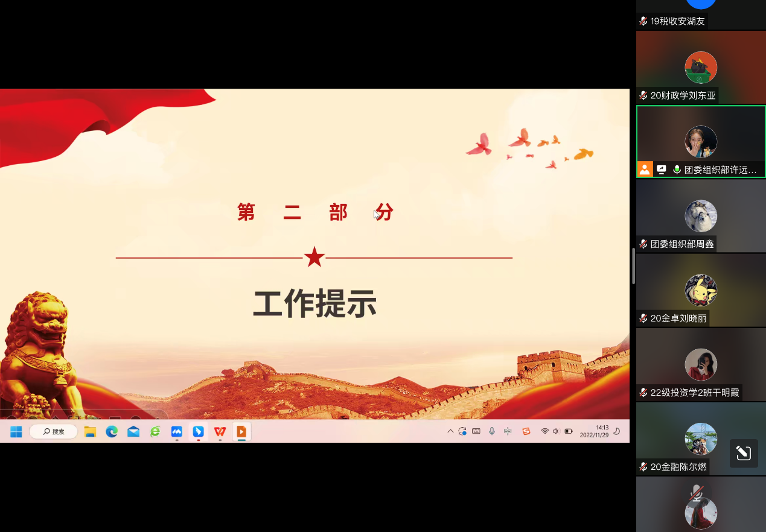766x532 pixels.
Task: Click the taskbar search box labeled 搜索
Action: [53, 431]
